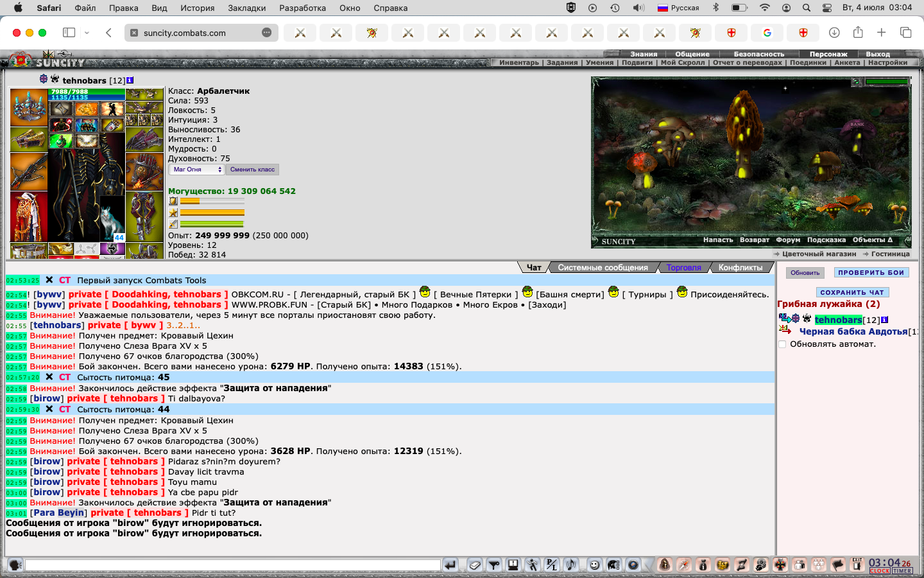Viewport: 924px width, 578px height.
Task: Open the compass icon in bottom panel
Action: [x=684, y=565]
